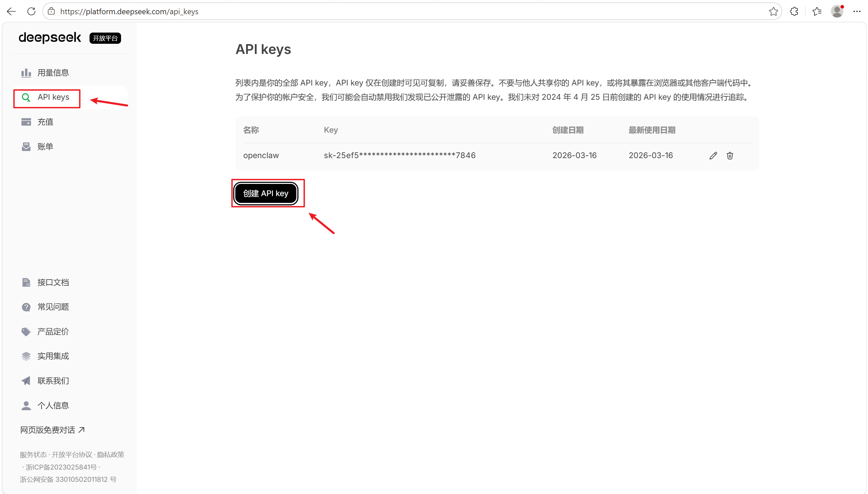Bookmark this page with the star icon
868x494 pixels.
773,12
